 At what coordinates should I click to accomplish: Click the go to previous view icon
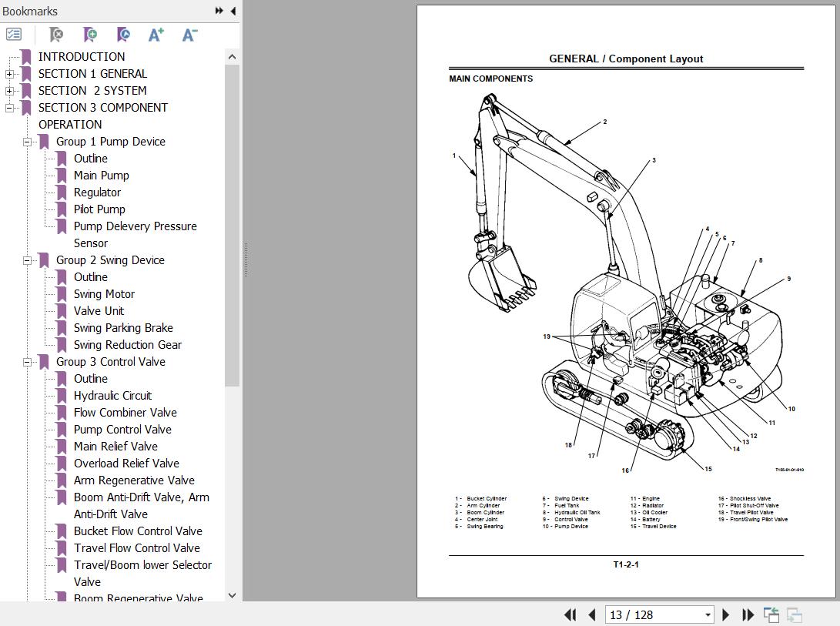coord(771,614)
